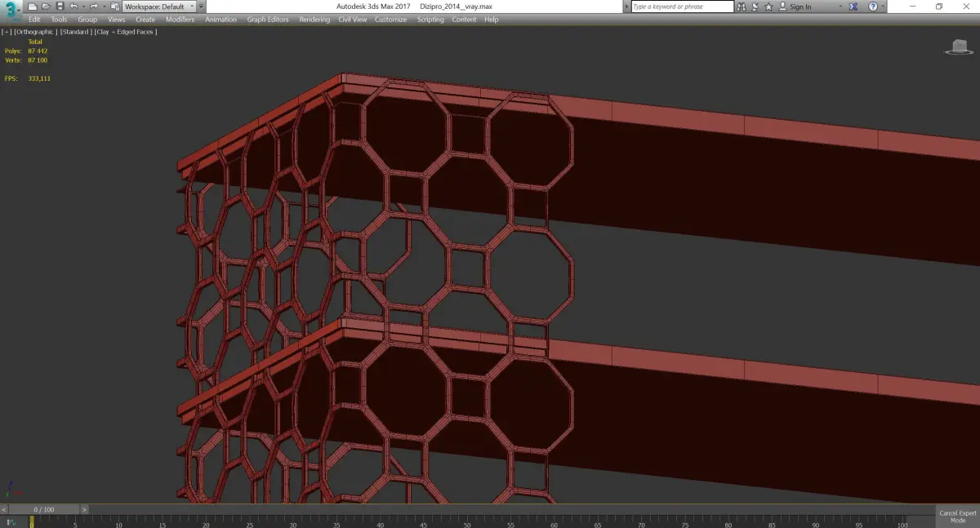The height and width of the screenshot is (528, 980).
Task: Click the Help question mark icon
Action: [x=873, y=7]
